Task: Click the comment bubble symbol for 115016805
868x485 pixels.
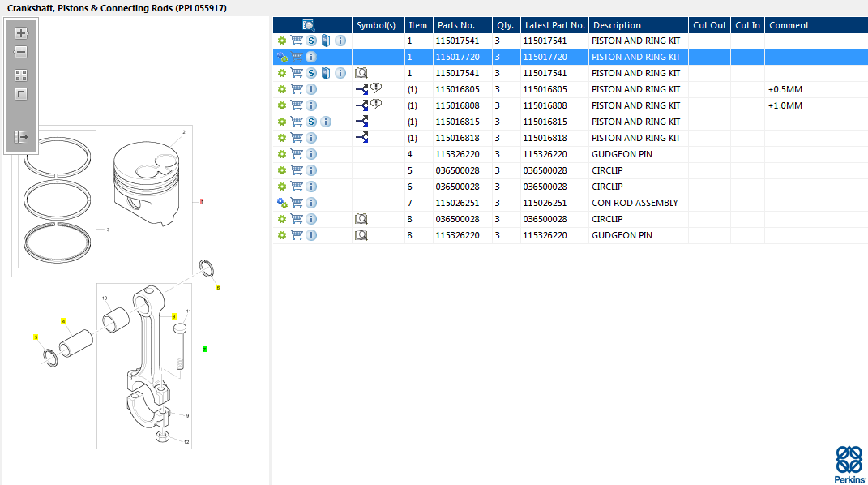Action: pos(376,88)
